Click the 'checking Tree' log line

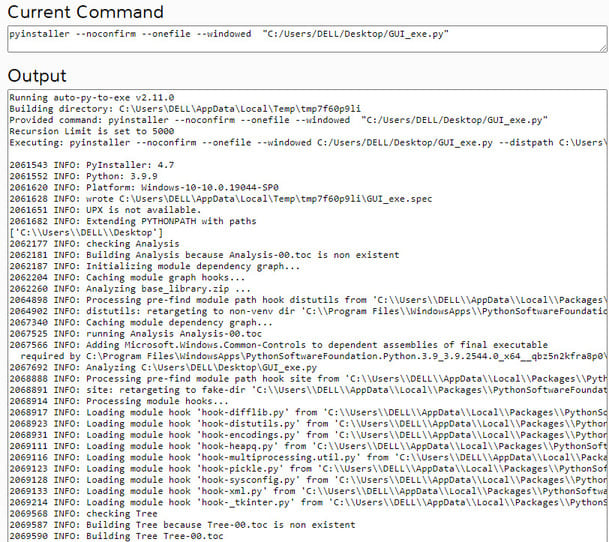tap(84, 514)
